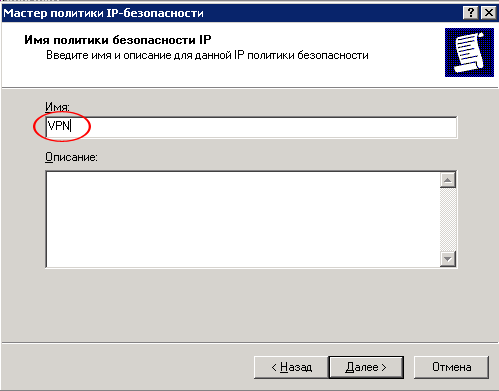Click the subtitle Введите имя и описание
The width and height of the screenshot is (499, 391).
click(x=207, y=55)
